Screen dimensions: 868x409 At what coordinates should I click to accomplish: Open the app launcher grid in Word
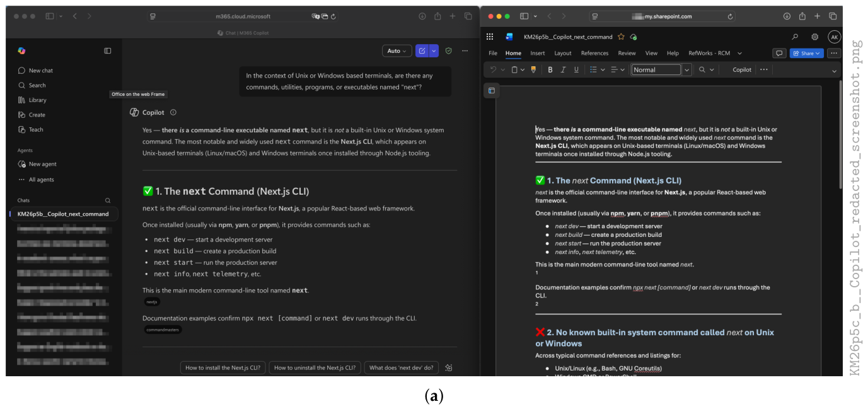tap(490, 37)
